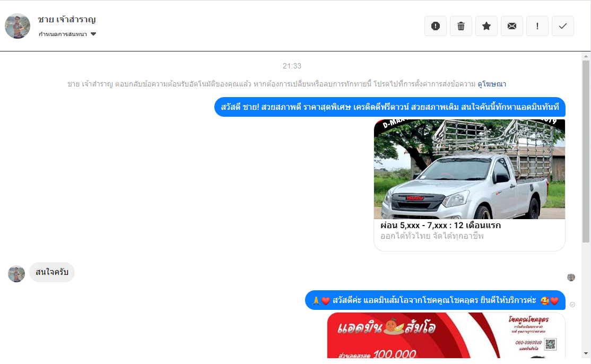Open profile picture of ชาย เจ้าสำราญ in header
Screen dimensions: 591x364
[x=18, y=26]
